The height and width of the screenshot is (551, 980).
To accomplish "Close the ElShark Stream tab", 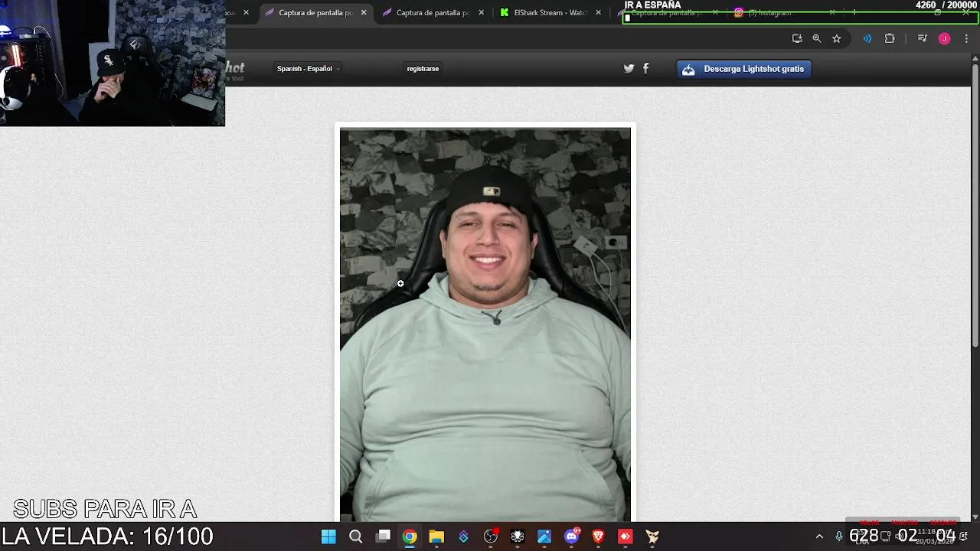I will coord(599,12).
